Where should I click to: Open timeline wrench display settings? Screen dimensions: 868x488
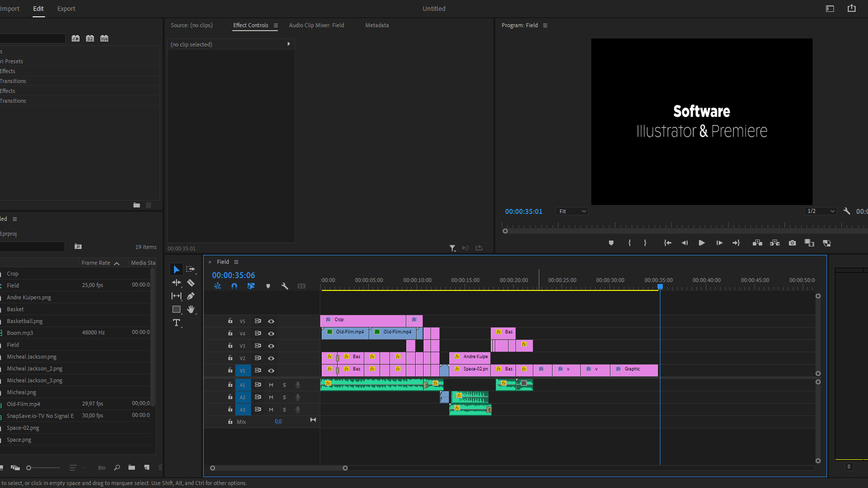click(x=285, y=286)
